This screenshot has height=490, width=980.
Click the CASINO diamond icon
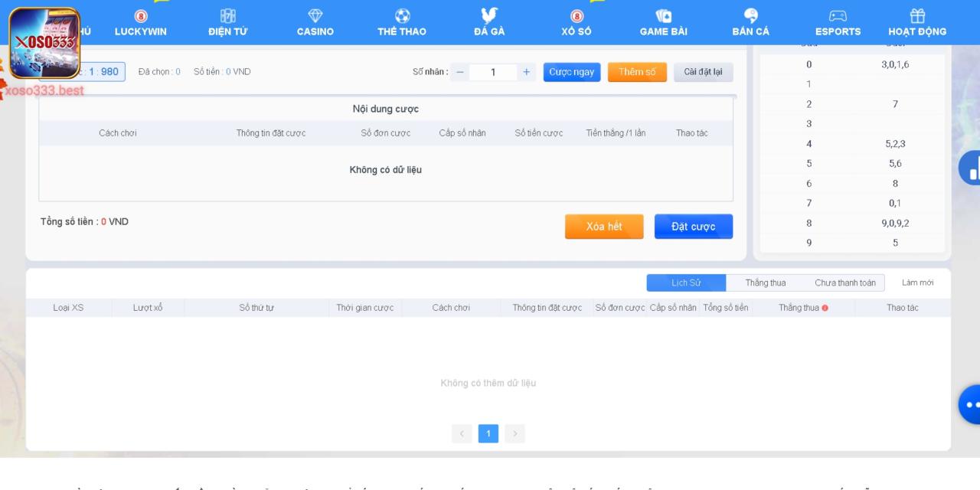pyautogui.click(x=315, y=16)
